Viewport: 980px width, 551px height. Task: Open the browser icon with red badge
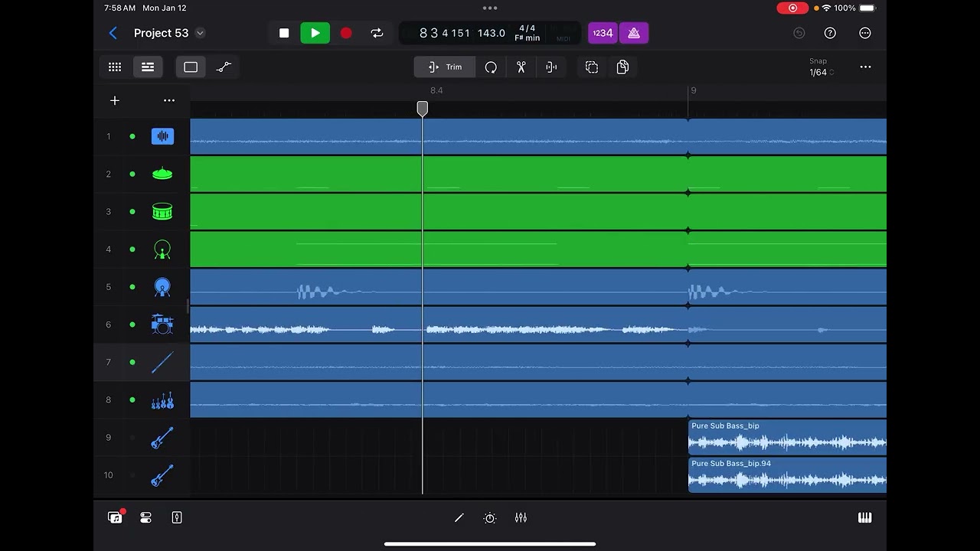tap(115, 518)
